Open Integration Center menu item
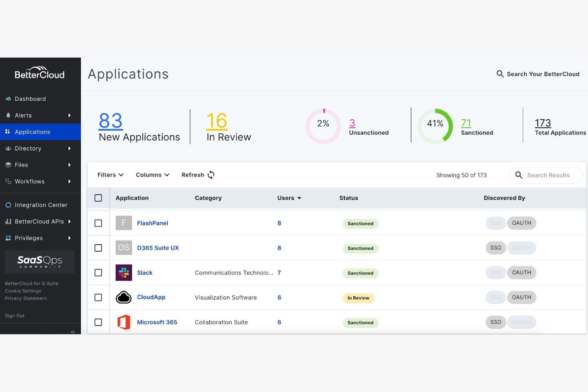This screenshot has height=392, width=588. [41, 205]
